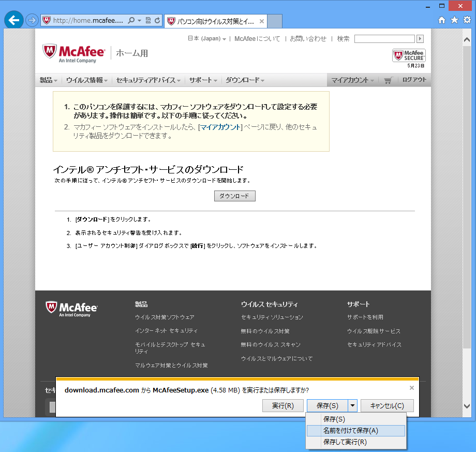Open the お問い合わせ contact link
This screenshot has height=452, width=476.
[308, 39]
